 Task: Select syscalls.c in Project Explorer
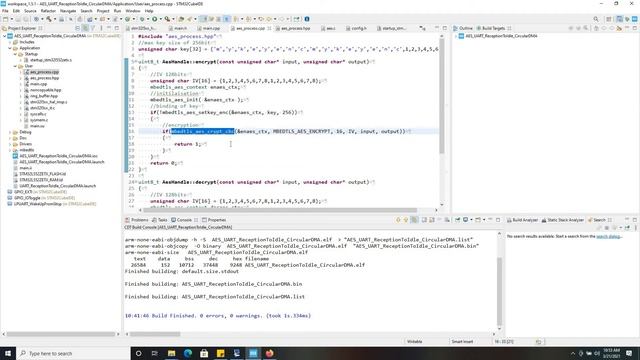point(38,114)
